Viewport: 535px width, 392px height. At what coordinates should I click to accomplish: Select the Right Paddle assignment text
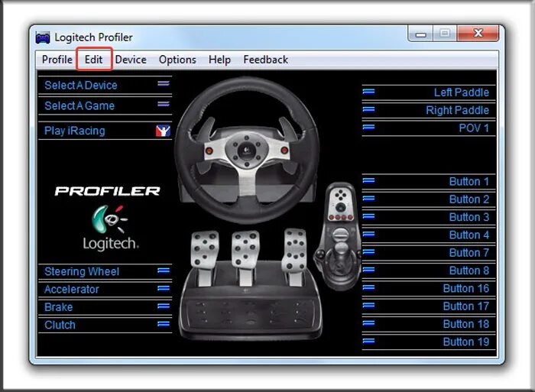click(457, 110)
